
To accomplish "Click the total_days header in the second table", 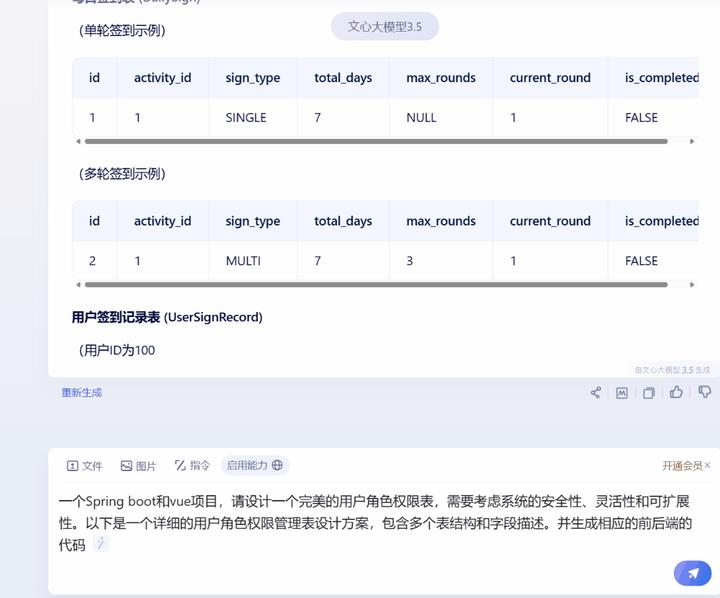I will 343,221.
